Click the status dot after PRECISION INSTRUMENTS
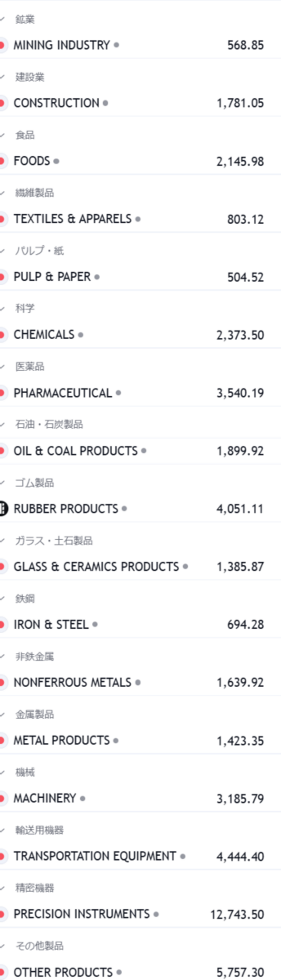 [156, 914]
